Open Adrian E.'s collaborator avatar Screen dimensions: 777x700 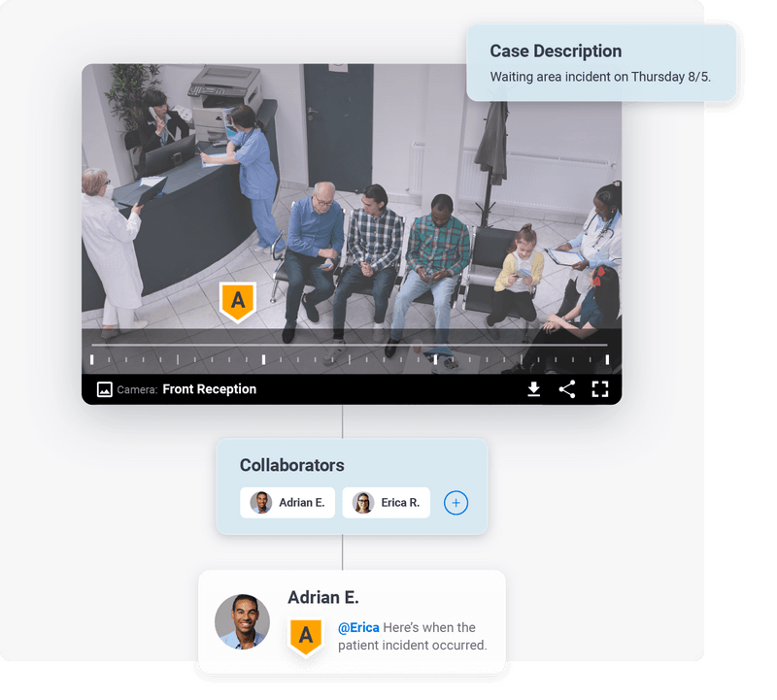(x=259, y=503)
